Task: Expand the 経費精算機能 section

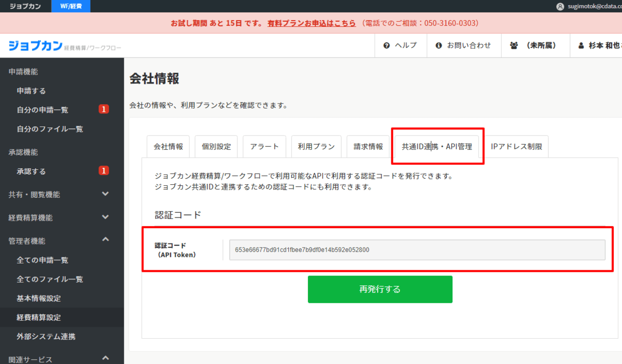Action: tap(105, 217)
